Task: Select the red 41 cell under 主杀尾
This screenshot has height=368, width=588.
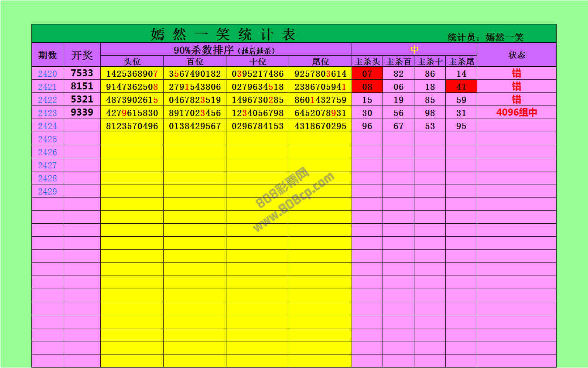Action: point(461,87)
